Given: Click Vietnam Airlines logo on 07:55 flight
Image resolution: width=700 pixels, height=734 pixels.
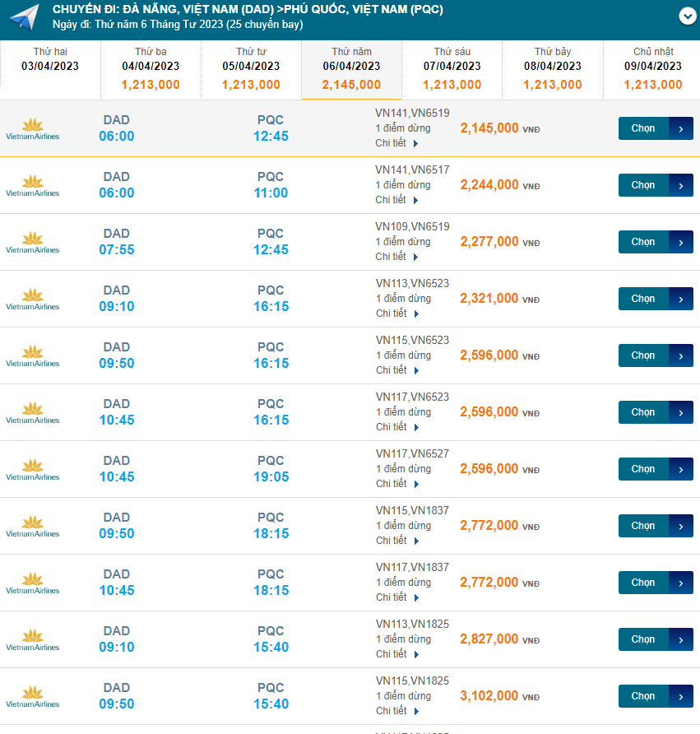Looking at the screenshot, I should pyautogui.click(x=33, y=243).
